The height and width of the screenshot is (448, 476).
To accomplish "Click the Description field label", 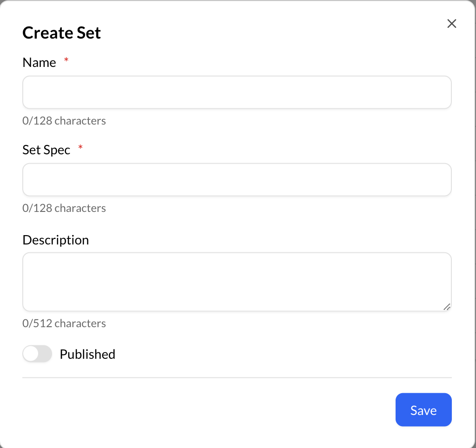I will (x=55, y=240).
